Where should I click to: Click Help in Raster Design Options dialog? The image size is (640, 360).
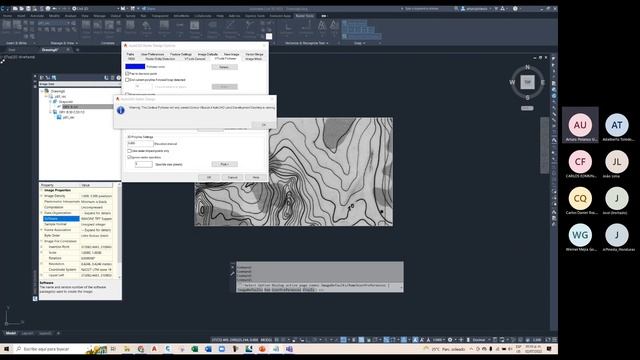tap(256, 178)
